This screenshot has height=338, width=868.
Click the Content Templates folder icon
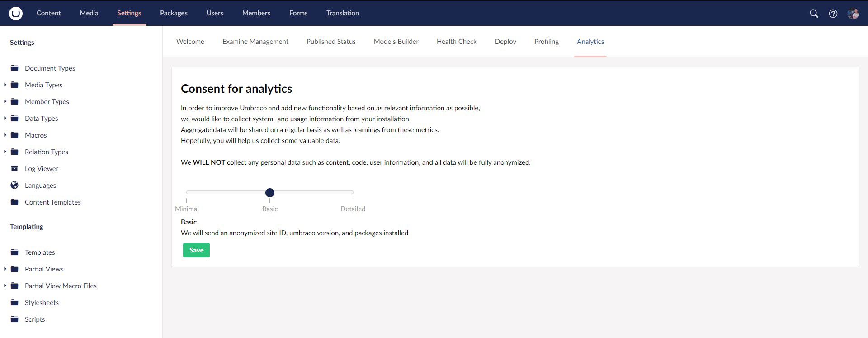(14, 202)
